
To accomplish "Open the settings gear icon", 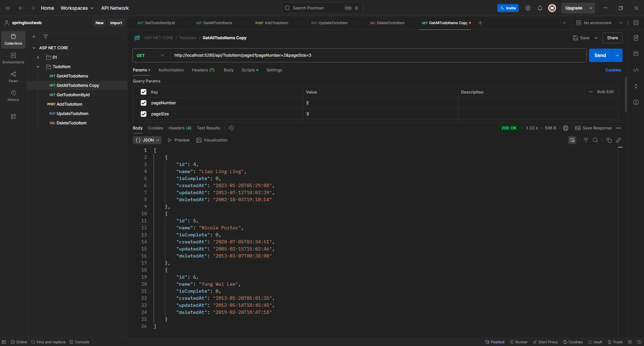I will pos(528,8).
